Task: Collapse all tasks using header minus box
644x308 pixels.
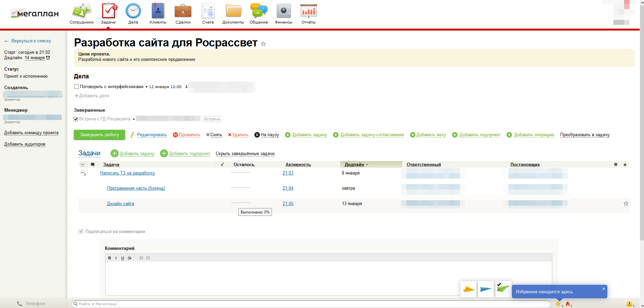Action: tap(82, 164)
